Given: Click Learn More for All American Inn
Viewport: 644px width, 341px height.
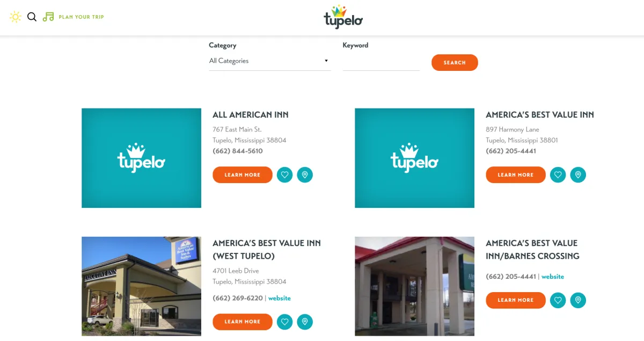Looking at the screenshot, I should coord(243,175).
